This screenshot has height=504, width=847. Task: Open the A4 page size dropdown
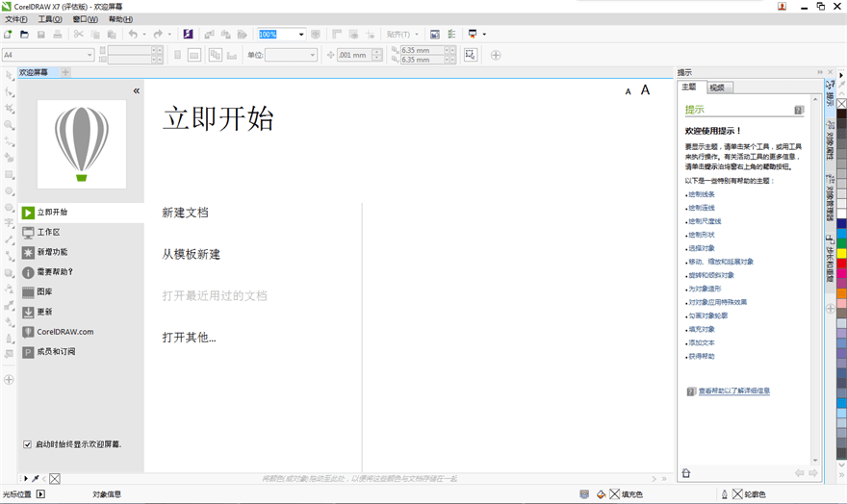pos(90,55)
